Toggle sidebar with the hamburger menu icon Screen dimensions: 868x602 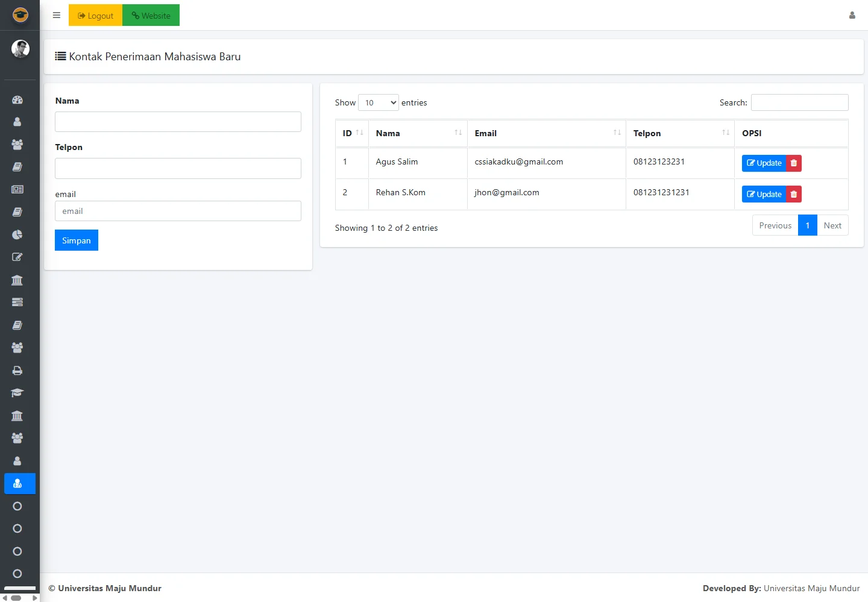pyautogui.click(x=57, y=15)
